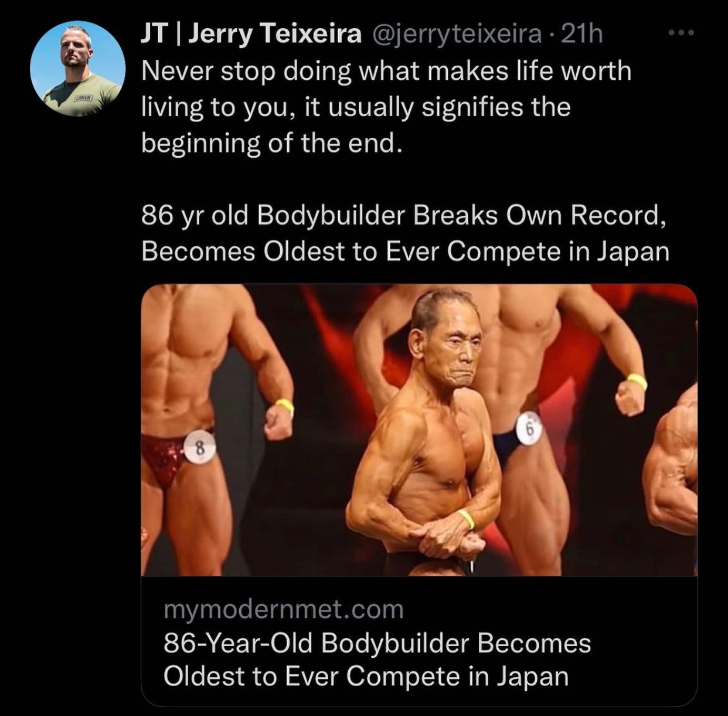Click the JT | Jerry Teixeira display name

coord(251,35)
